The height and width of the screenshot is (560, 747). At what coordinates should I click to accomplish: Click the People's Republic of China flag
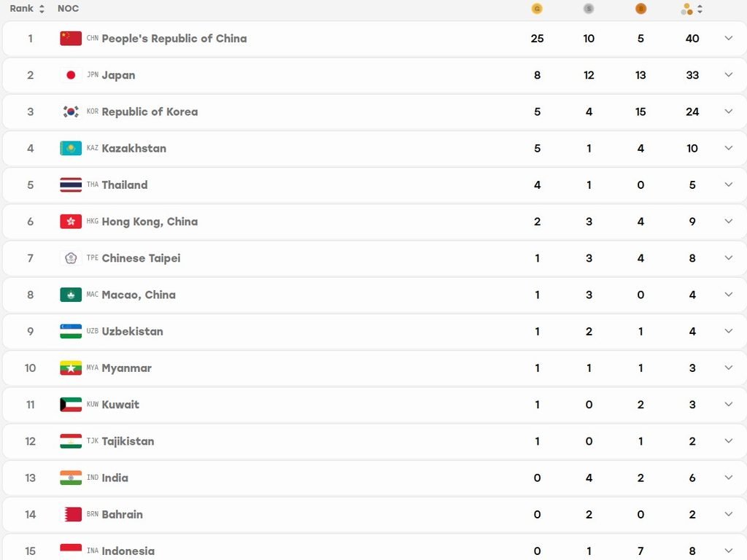click(71, 38)
